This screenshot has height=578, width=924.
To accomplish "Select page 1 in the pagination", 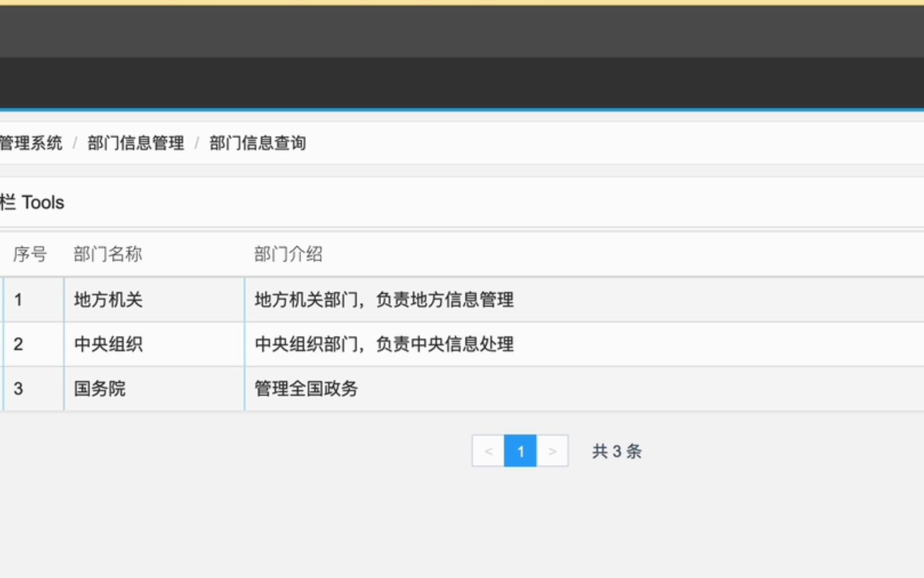I will [520, 451].
